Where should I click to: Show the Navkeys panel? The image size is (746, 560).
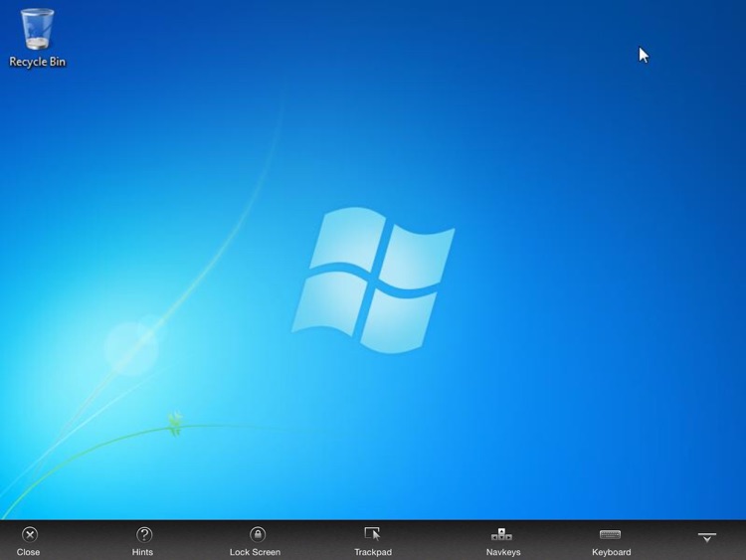pos(502,541)
